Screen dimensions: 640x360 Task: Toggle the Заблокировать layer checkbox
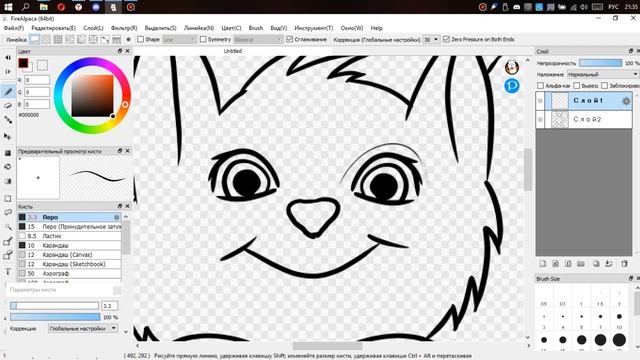click(604, 86)
